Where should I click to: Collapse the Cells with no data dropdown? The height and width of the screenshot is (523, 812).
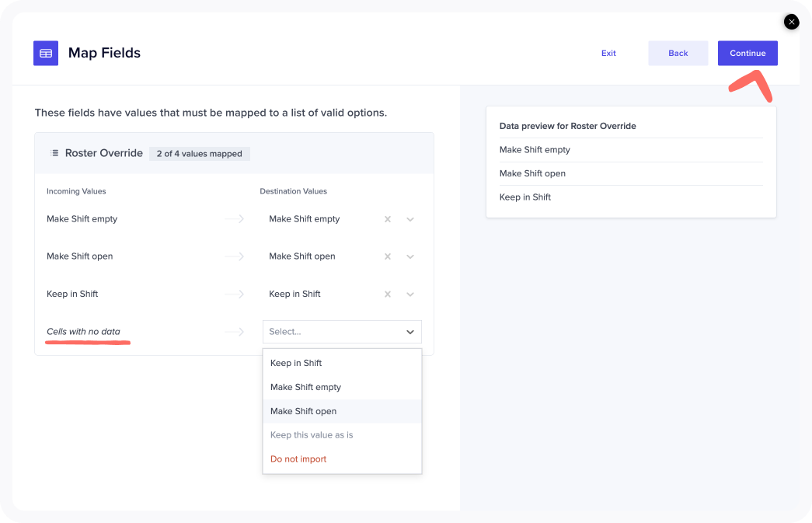pyautogui.click(x=410, y=332)
